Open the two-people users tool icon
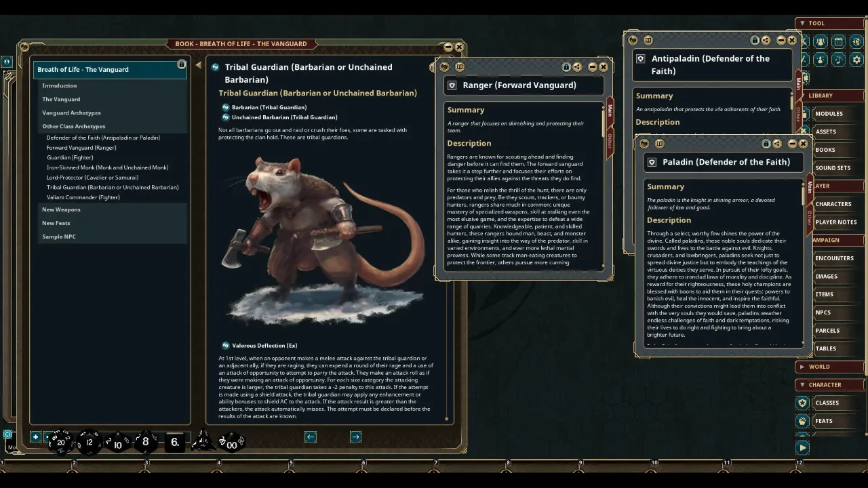 (x=821, y=41)
